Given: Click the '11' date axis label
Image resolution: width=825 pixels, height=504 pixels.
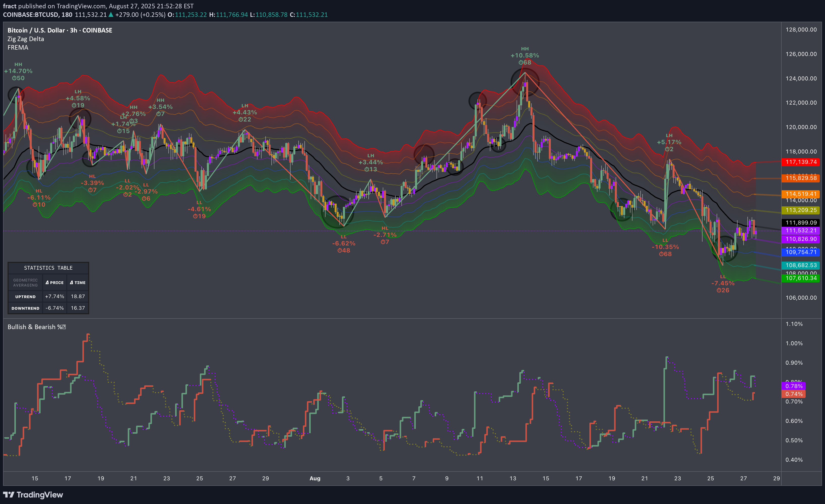Looking at the screenshot, I should [480, 479].
